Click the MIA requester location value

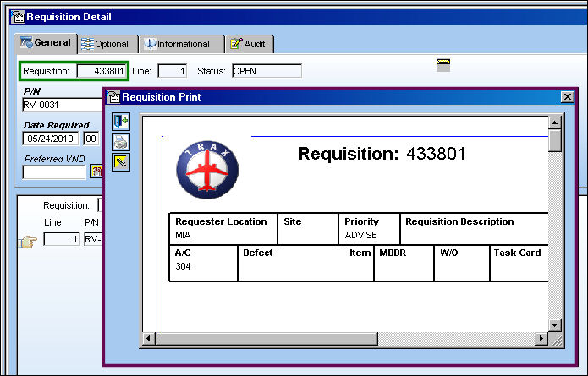(x=183, y=235)
